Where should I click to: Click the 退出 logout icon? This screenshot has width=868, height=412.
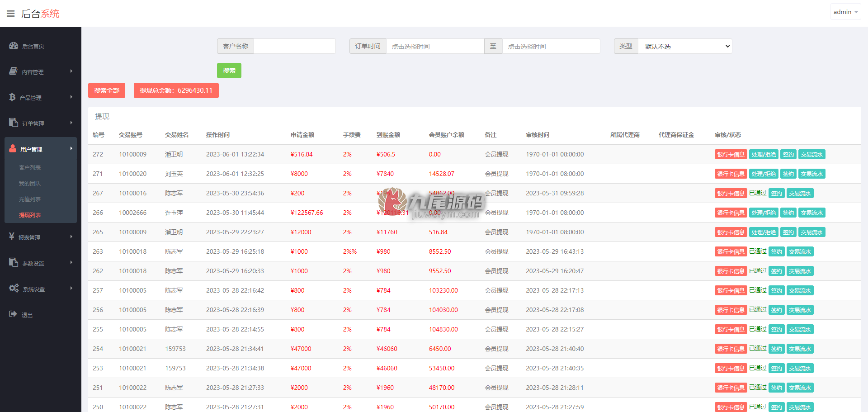(x=13, y=314)
